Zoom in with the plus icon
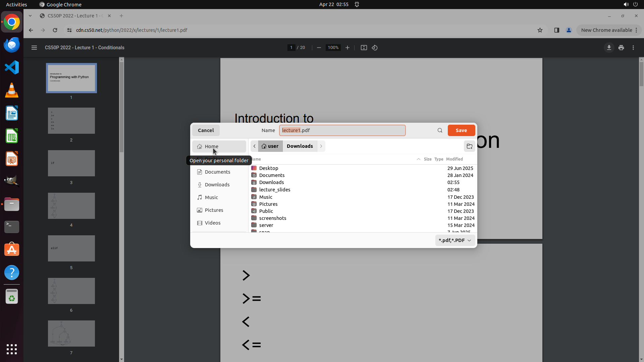The image size is (644, 362). 347,48
